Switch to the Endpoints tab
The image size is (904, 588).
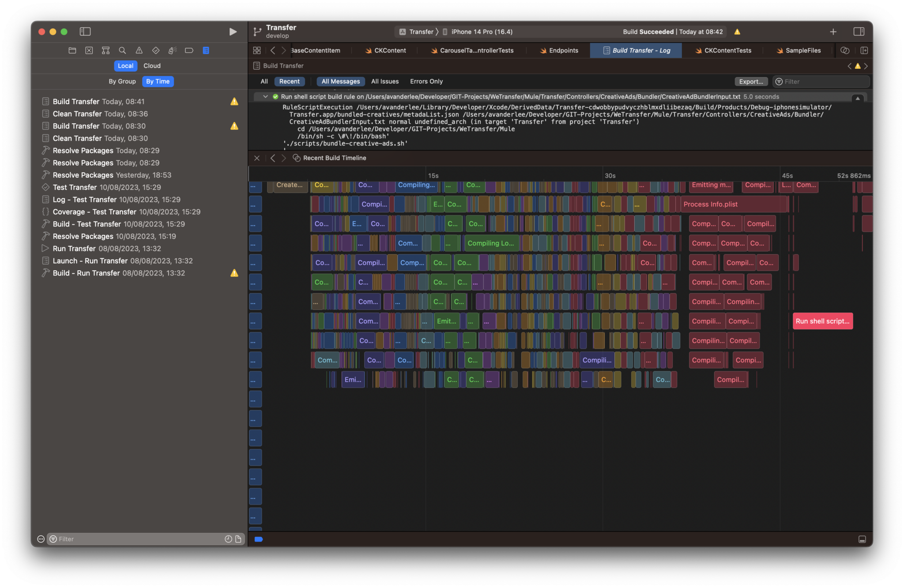[559, 50]
